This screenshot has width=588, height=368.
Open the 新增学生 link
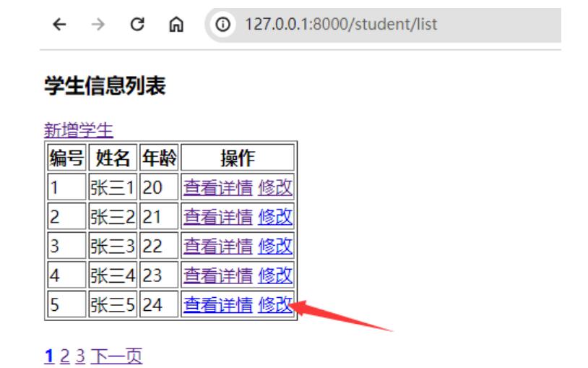point(79,130)
